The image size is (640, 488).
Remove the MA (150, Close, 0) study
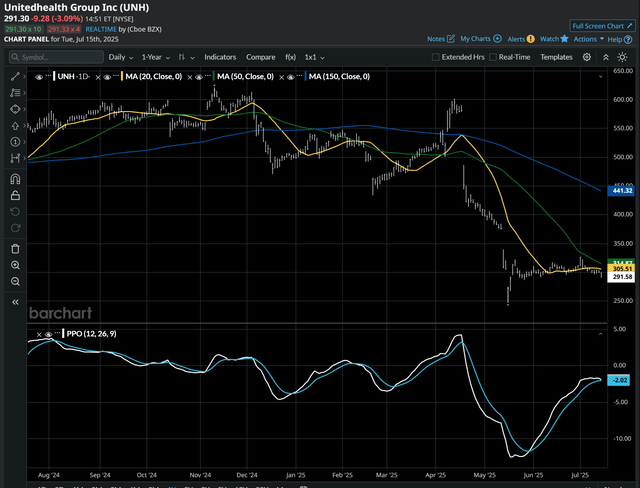[x=281, y=77]
